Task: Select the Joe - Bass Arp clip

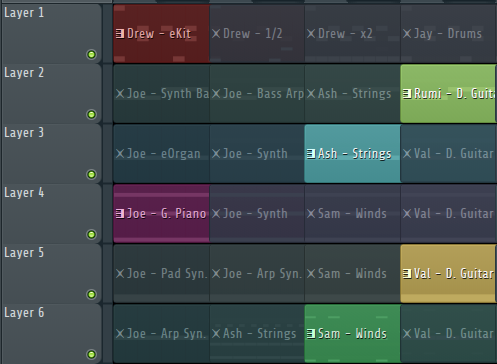Action: [x=257, y=94]
